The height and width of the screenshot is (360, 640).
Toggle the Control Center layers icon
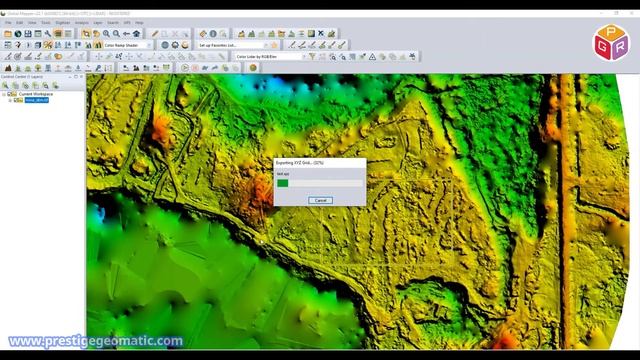tap(58, 34)
